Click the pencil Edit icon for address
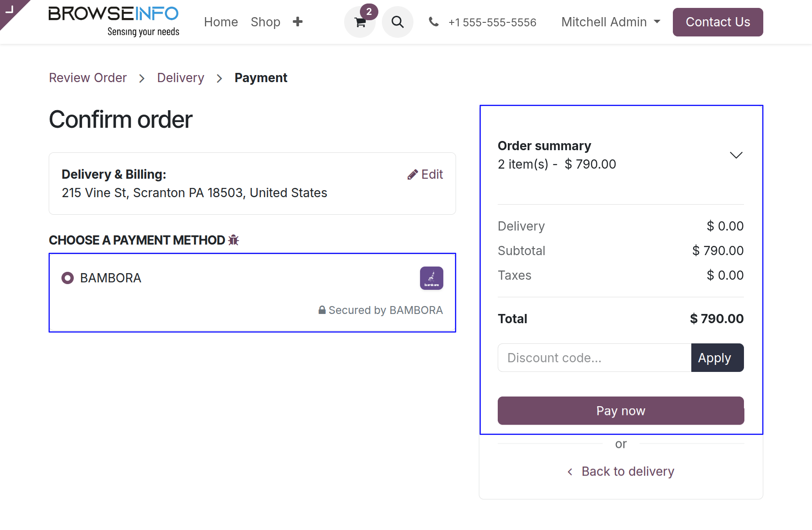The height and width of the screenshot is (530, 812). pos(412,175)
